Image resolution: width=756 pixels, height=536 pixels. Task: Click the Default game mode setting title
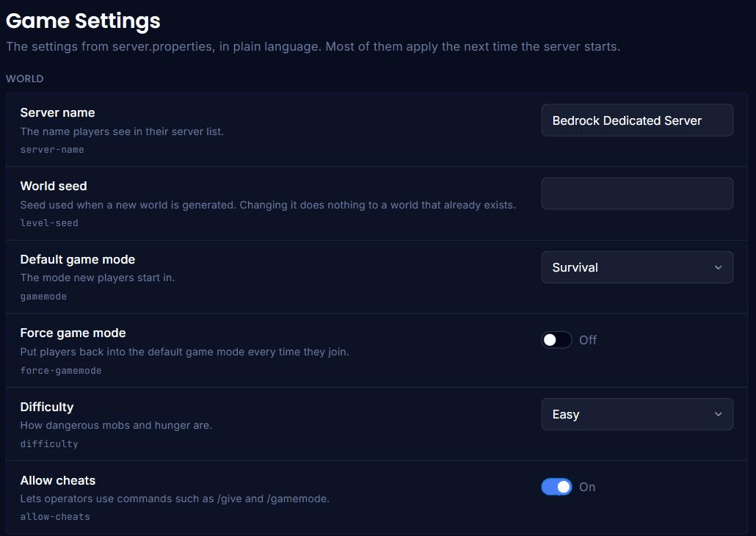point(78,260)
